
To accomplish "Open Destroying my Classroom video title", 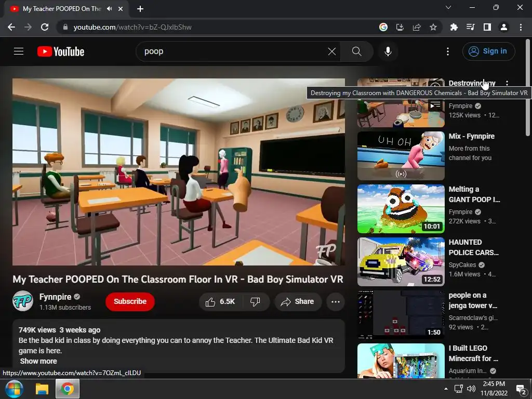I will coord(472,83).
